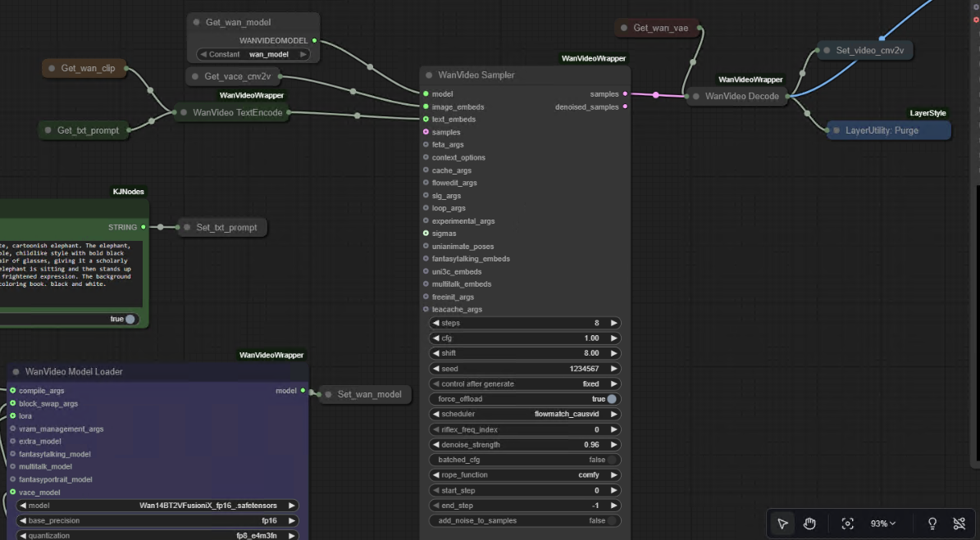Screen dimensions: 980x540
Task: Click the teacache_args input label
Action: (x=457, y=310)
